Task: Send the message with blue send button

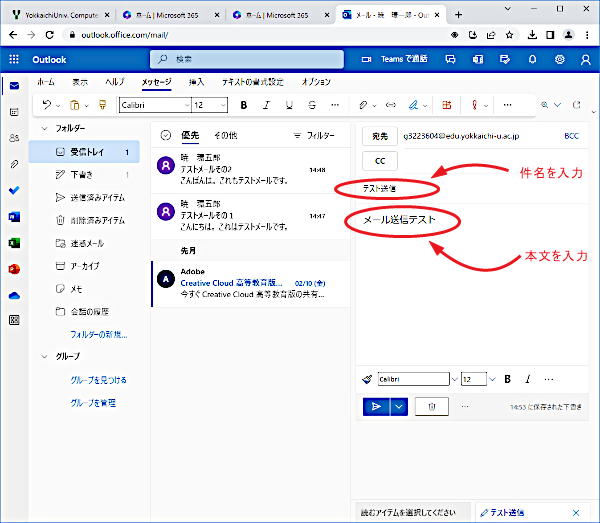Action: [376, 406]
